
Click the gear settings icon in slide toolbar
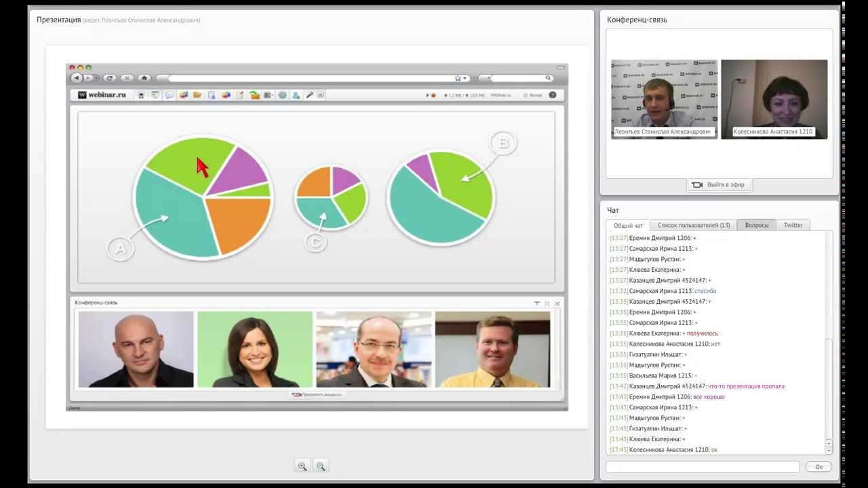[282, 95]
